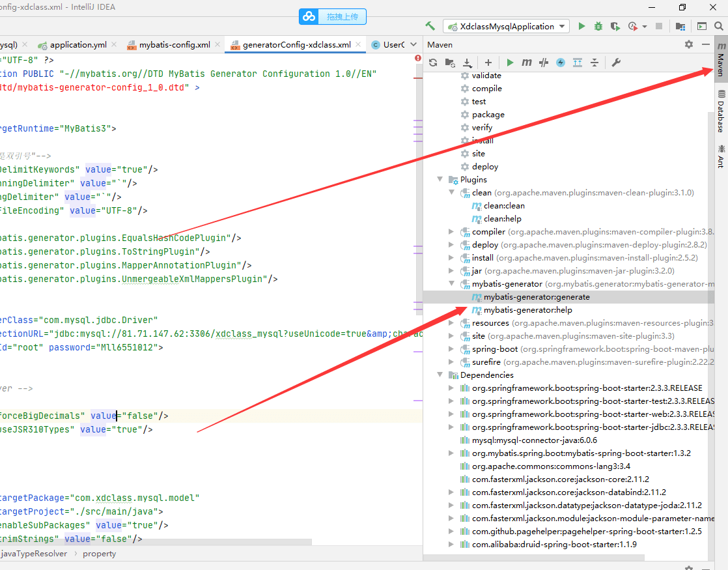Expand the spring-boot plugin node

pyautogui.click(x=451, y=349)
